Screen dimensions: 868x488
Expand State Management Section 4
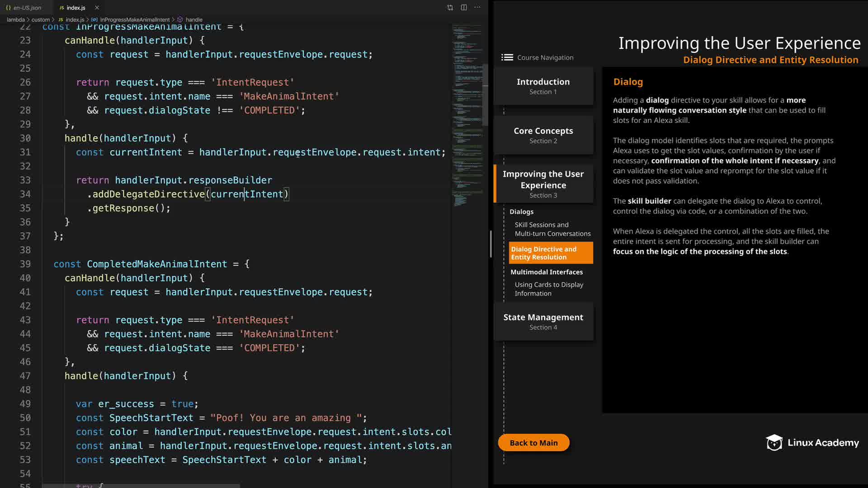pos(543,321)
